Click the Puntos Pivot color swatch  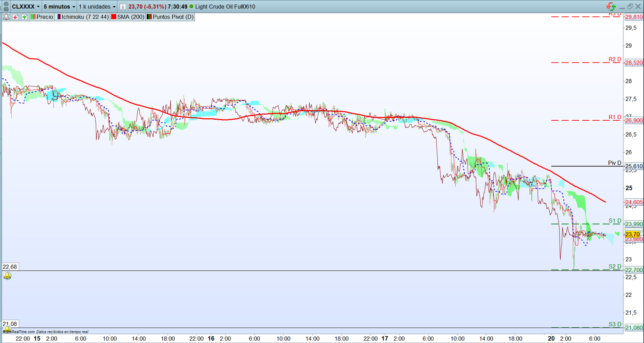tap(149, 17)
